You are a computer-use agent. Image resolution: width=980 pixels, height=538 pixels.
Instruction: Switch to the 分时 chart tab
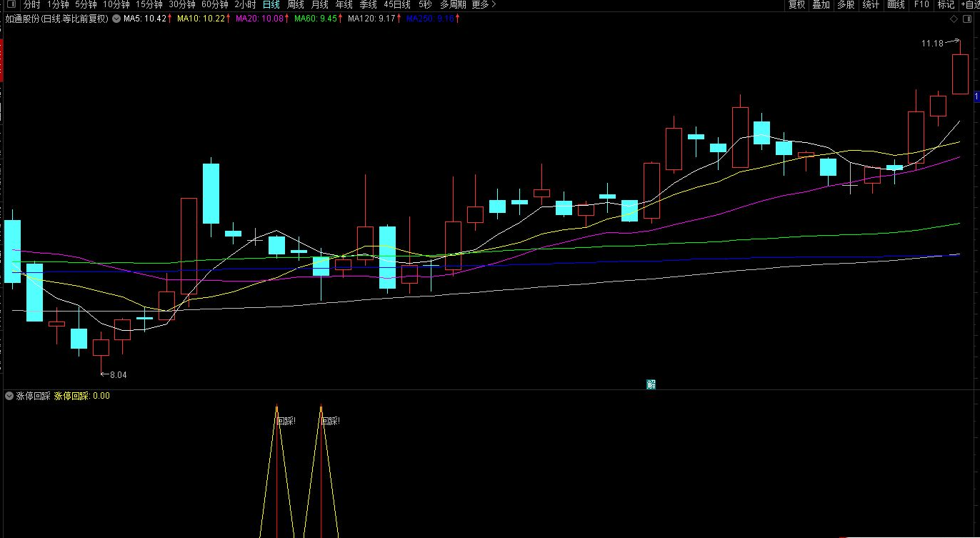point(32,4)
